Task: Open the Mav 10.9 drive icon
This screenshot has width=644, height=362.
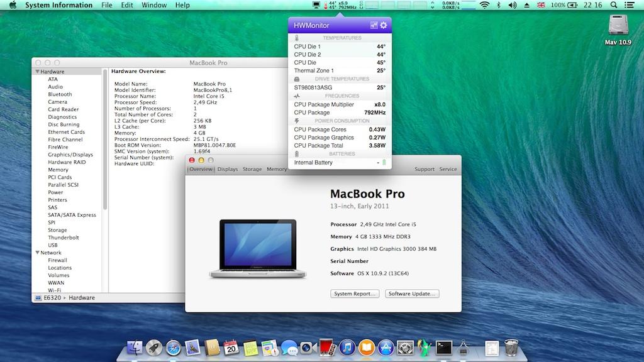Action: (617, 27)
